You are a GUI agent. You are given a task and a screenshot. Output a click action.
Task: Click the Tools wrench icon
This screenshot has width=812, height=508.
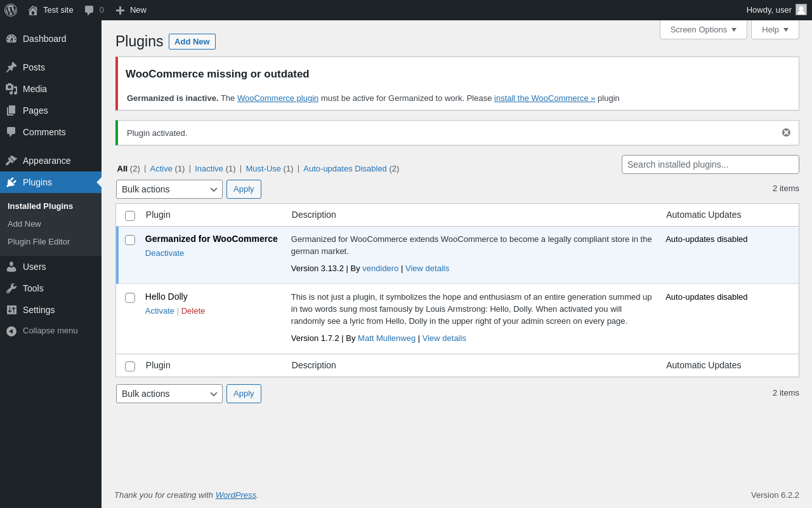point(11,288)
